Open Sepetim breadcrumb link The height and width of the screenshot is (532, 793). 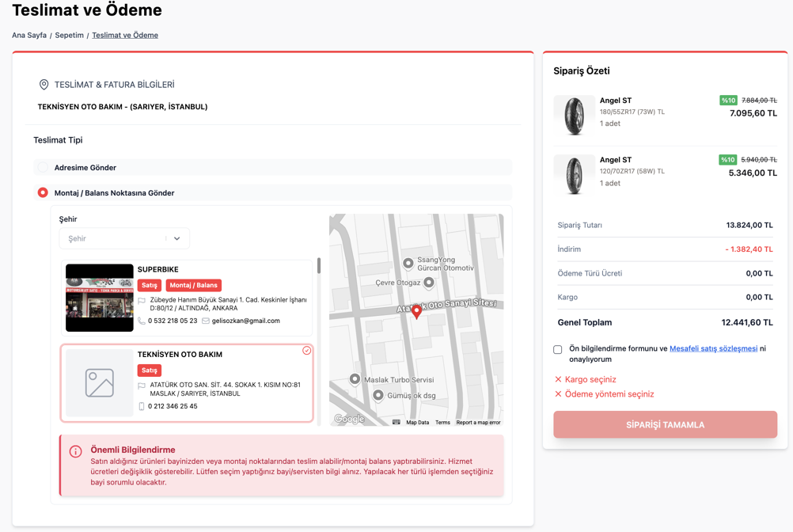click(x=69, y=35)
